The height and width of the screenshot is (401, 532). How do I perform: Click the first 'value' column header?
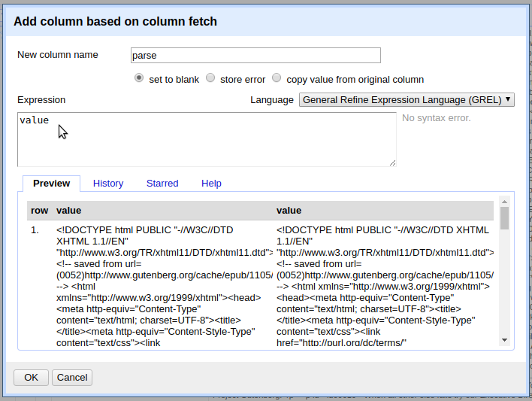point(69,211)
